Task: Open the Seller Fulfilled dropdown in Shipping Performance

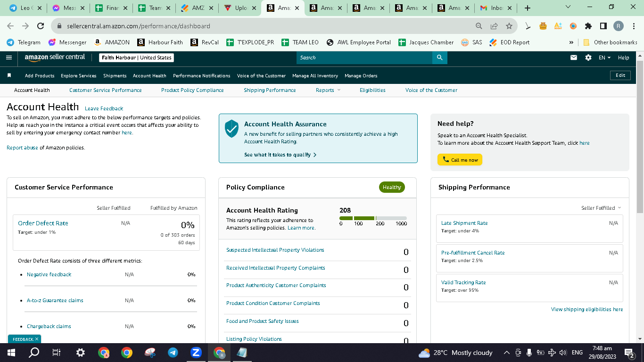Action: tap(601, 208)
